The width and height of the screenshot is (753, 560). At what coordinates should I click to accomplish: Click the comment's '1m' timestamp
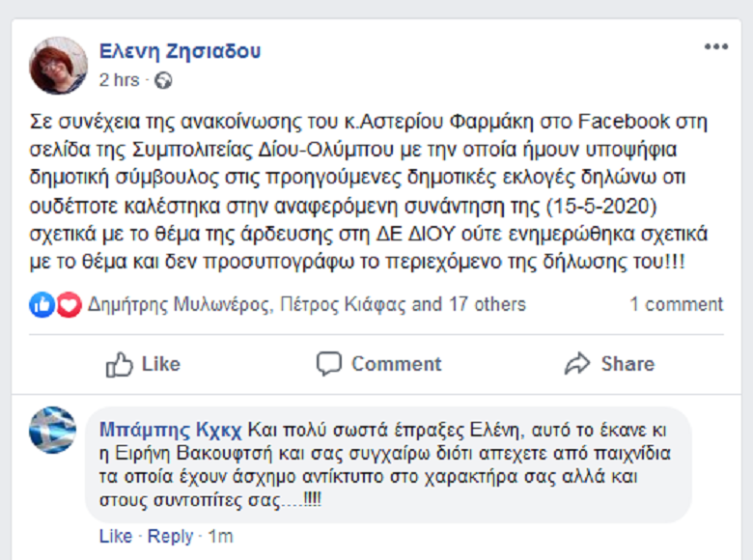[221, 536]
